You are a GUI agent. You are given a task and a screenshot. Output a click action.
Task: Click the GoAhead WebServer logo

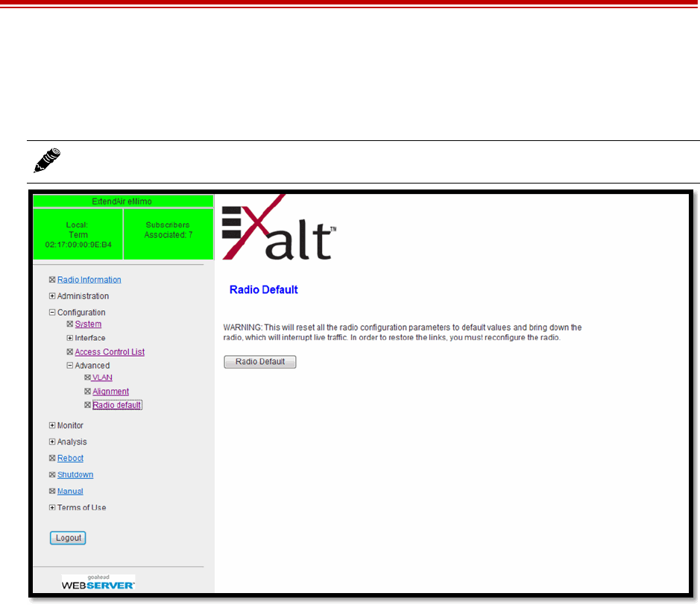(x=98, y=583)
